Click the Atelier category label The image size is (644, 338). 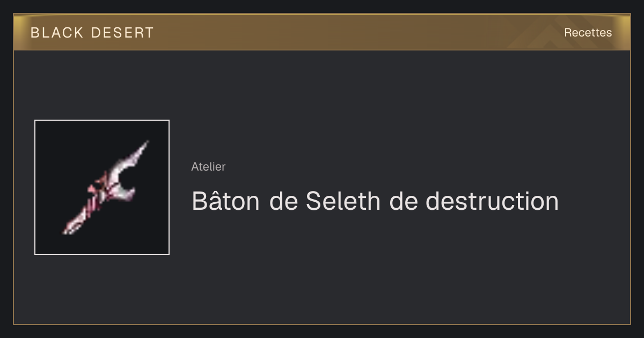208,167
